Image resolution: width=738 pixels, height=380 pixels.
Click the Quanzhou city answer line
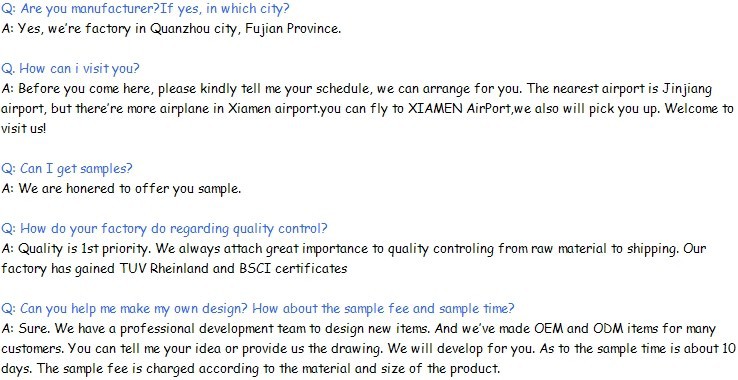click(171, 29)
